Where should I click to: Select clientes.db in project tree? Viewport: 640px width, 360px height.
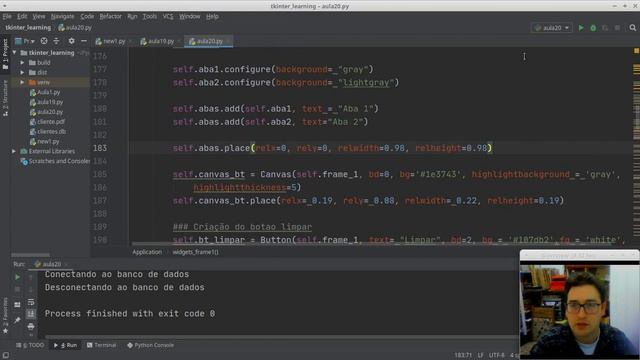coord(51,131)
